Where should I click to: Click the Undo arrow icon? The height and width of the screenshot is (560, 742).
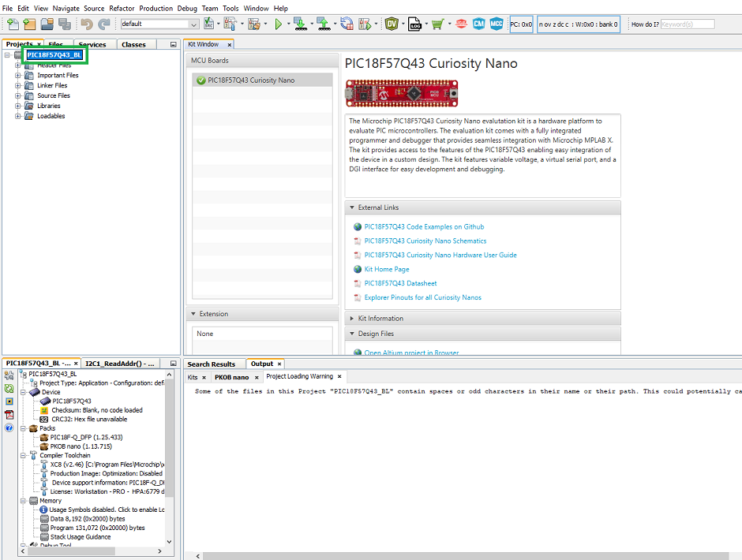(x=86, y=24)
